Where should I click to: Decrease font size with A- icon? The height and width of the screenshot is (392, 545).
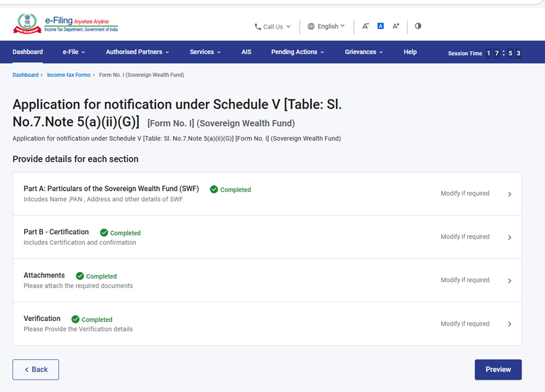click(x=366, y=26)
